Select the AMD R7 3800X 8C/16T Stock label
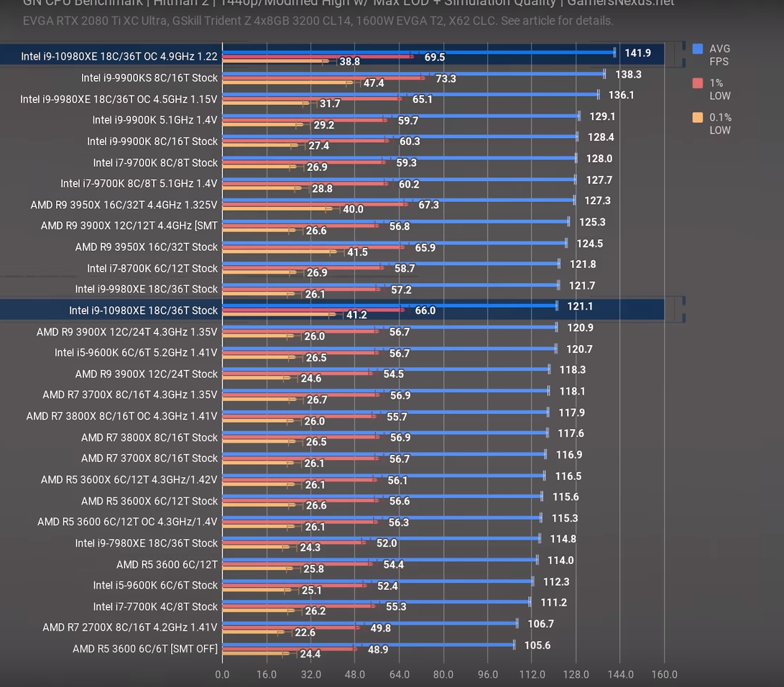The height and width of the screenshot is (687, 784). click(x=149, y=438)
